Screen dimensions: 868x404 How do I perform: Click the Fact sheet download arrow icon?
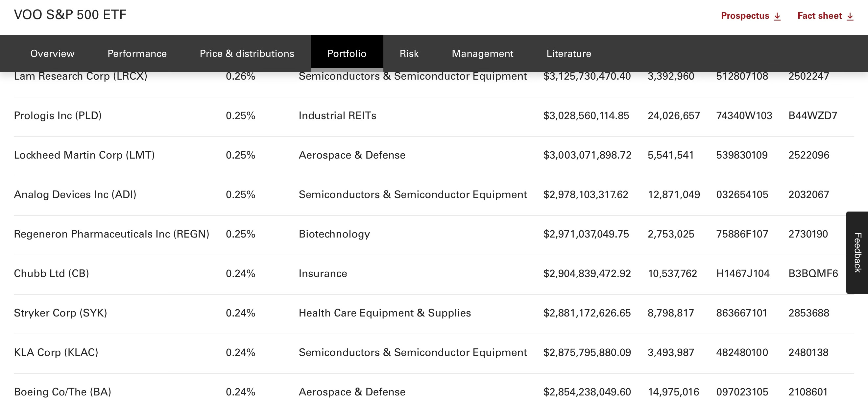[850, 16]
